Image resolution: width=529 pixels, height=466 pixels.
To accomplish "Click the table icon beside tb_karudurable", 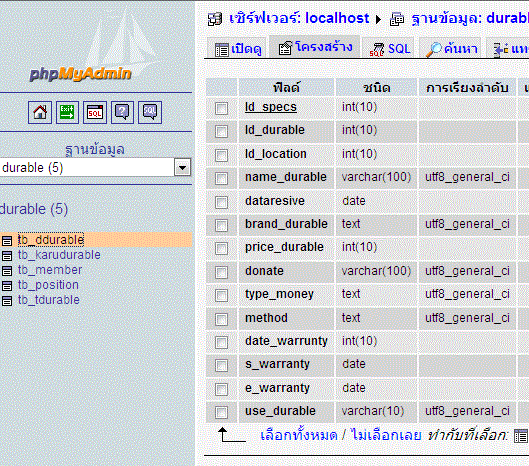I will pos(7,255).
